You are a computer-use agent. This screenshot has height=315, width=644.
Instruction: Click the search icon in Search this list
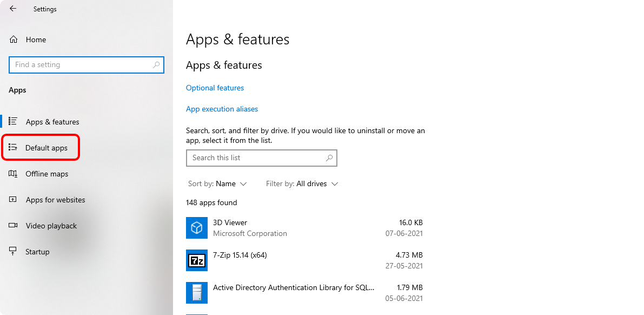tap(329, 158)
